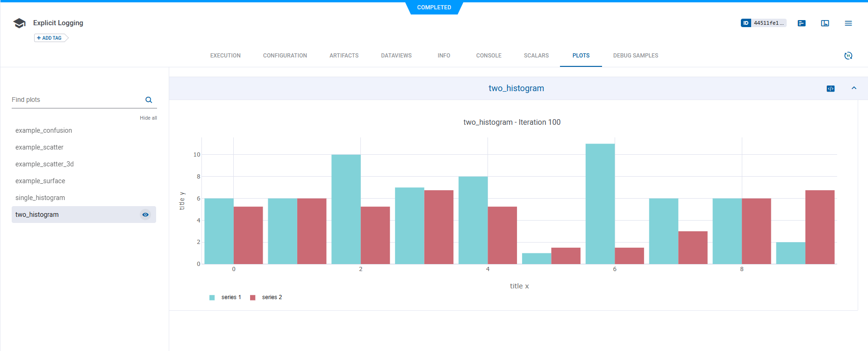The height and width of the screenshot is (351, 868).
Task: Click the experiment graduation cap icon
Action: [x=19, y=23]
